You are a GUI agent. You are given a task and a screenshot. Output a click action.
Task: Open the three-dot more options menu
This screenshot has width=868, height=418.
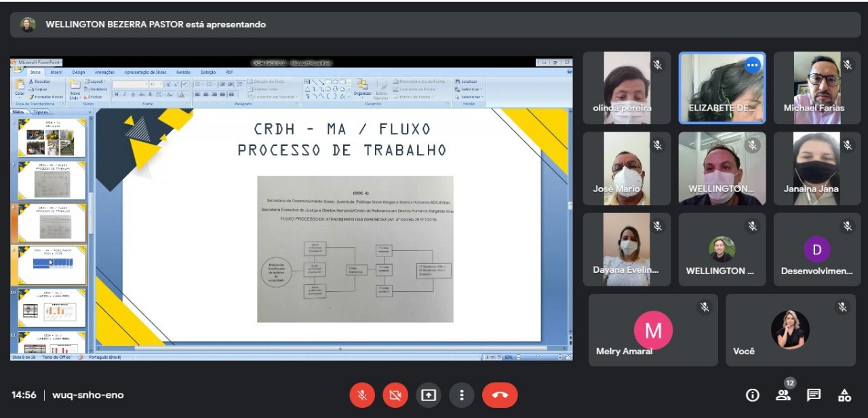coord(462,395)
